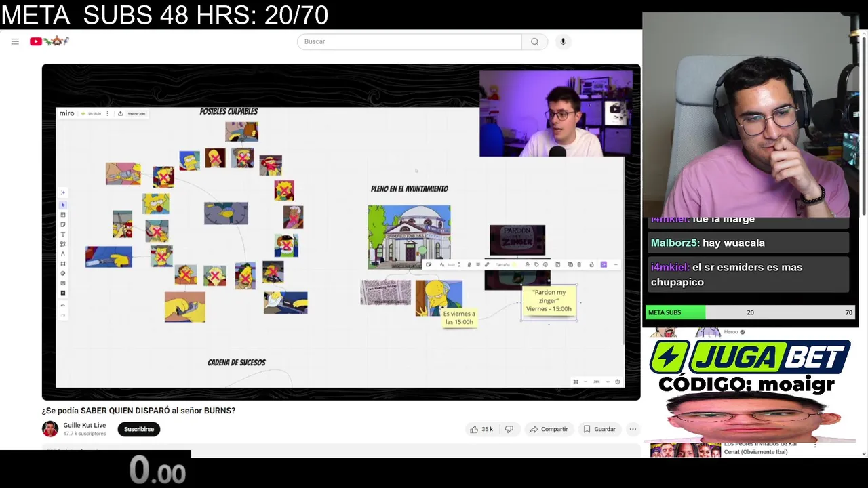
Task: Add a tag with the tag icon
Action: pyautogui.click(x=537, y=264)
